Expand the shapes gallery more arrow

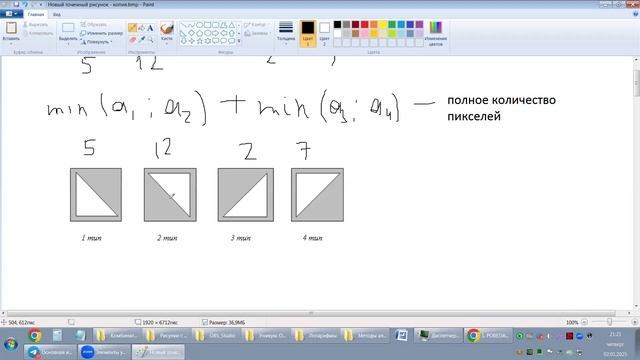click(x=239, y=41)
